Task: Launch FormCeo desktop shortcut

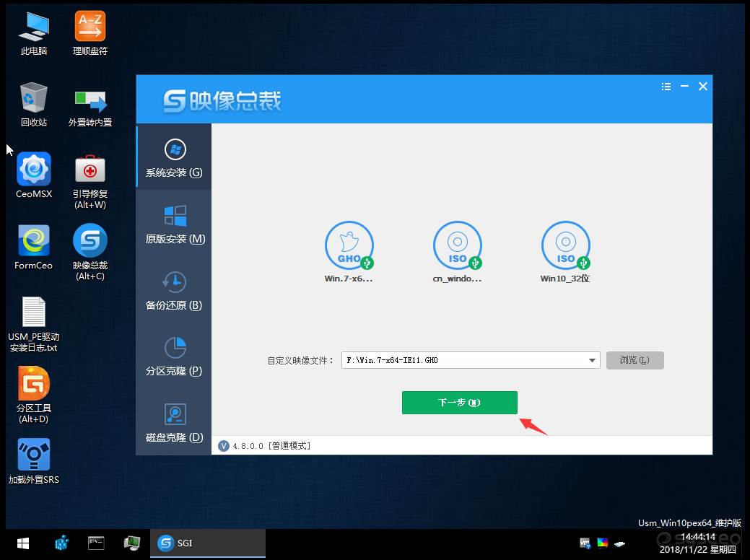Action: (33, 247)
